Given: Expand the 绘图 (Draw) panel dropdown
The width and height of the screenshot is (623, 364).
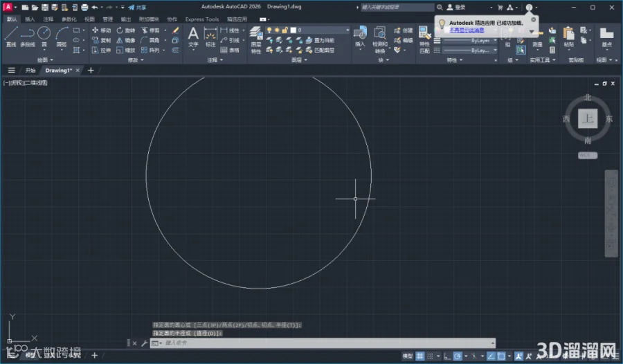Looking at the screenshot, I should (x=45, y=60).
